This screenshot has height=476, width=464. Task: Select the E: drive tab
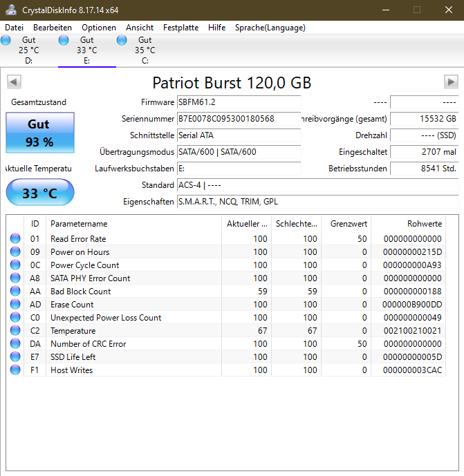(87, 50)
